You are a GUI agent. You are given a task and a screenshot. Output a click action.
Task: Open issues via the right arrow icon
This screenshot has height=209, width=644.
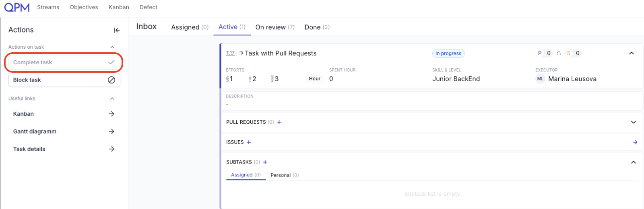pos(635,142)
